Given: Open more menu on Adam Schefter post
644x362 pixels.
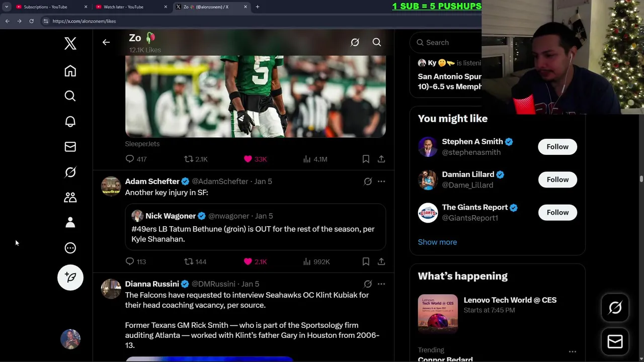Looking at the screenshot, I should coord(381,182).
